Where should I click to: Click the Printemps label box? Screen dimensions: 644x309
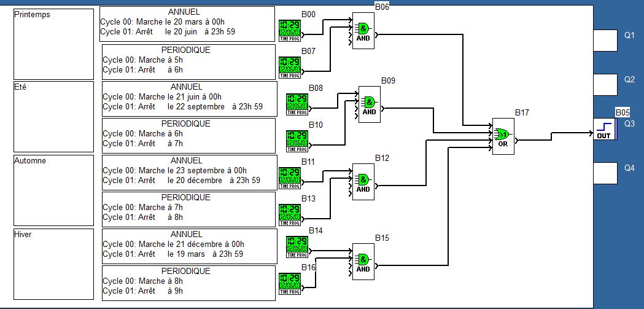pos(55,43)
